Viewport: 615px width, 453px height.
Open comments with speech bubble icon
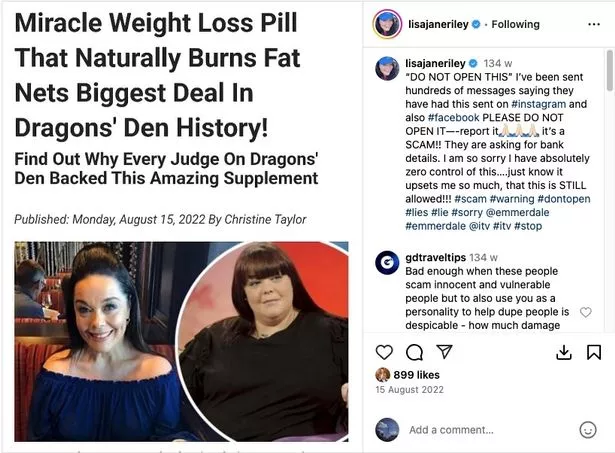414,352
